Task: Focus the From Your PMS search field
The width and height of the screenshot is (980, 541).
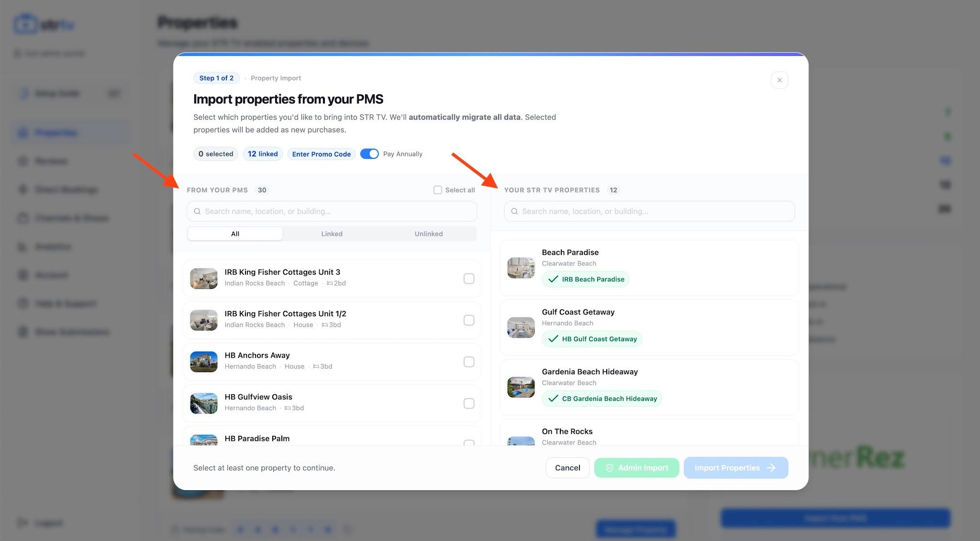Action: pos(332,211)
